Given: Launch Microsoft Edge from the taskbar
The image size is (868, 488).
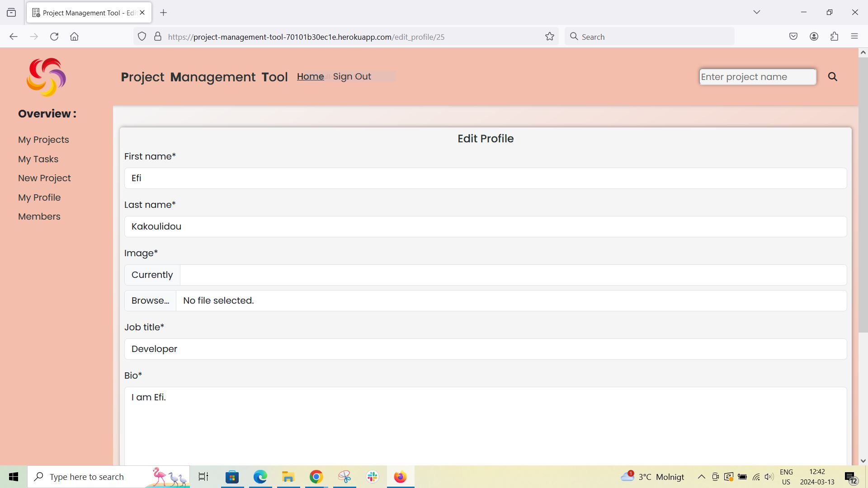Looking at the screenshot, I should click(259, 476).
